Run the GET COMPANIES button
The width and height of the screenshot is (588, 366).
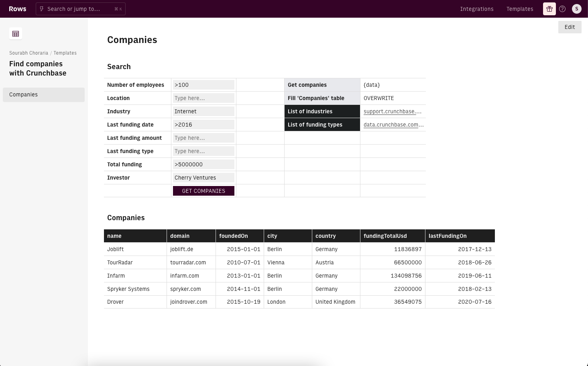tap(203, 191)
